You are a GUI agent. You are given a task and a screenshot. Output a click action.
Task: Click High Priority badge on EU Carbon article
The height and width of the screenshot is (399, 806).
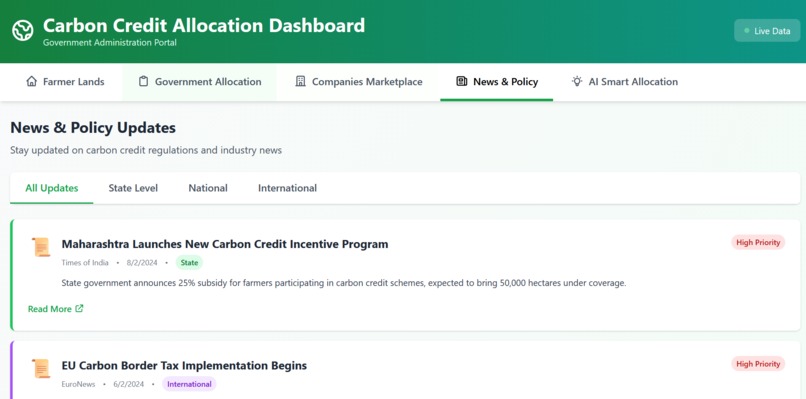(758, 364)
